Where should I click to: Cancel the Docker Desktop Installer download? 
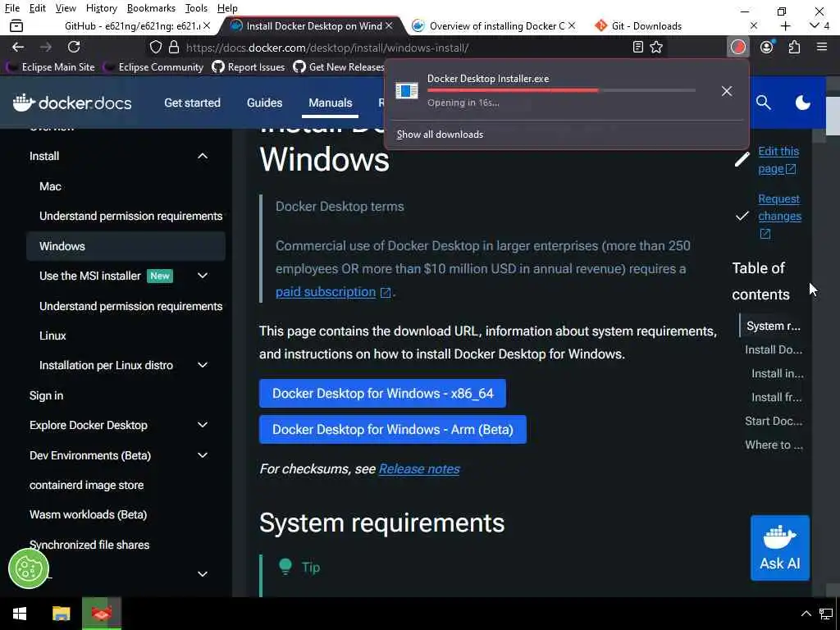(727, 91)
